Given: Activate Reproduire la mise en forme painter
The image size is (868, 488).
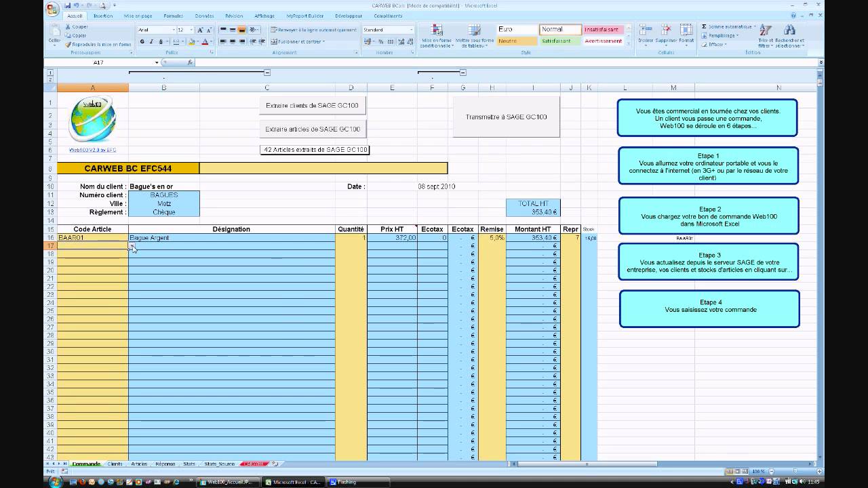Looking at the screenshot, I should [98, 44].
